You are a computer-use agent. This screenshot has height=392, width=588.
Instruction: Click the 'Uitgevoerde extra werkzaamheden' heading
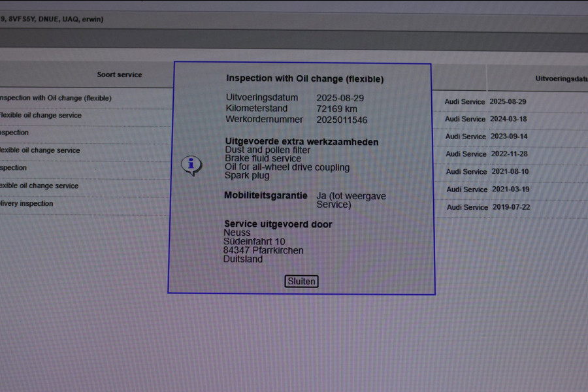pos(302,142)
